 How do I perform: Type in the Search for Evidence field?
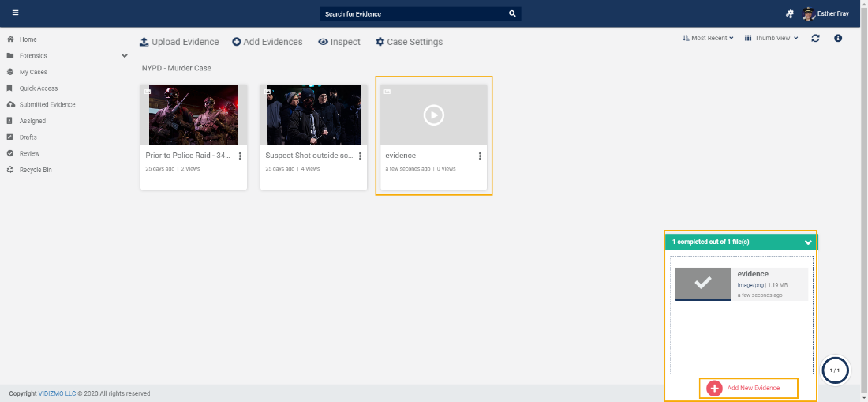click(x=410, y=14)
